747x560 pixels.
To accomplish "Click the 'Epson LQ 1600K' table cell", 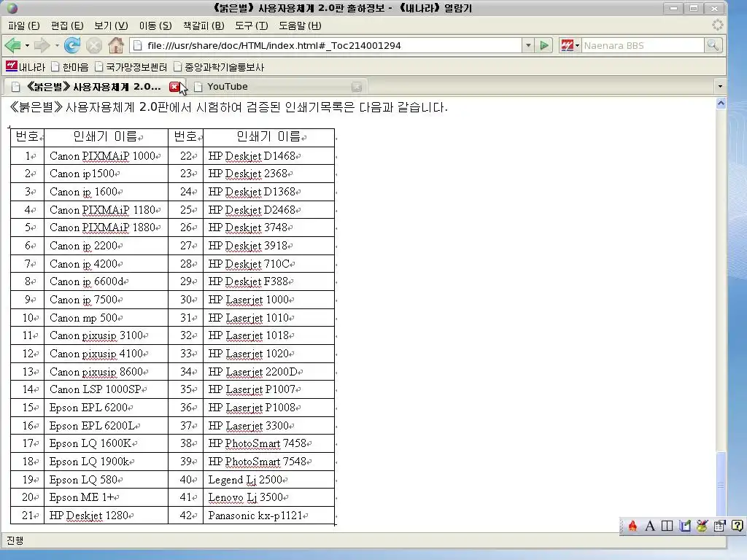I will coord(106,443).
